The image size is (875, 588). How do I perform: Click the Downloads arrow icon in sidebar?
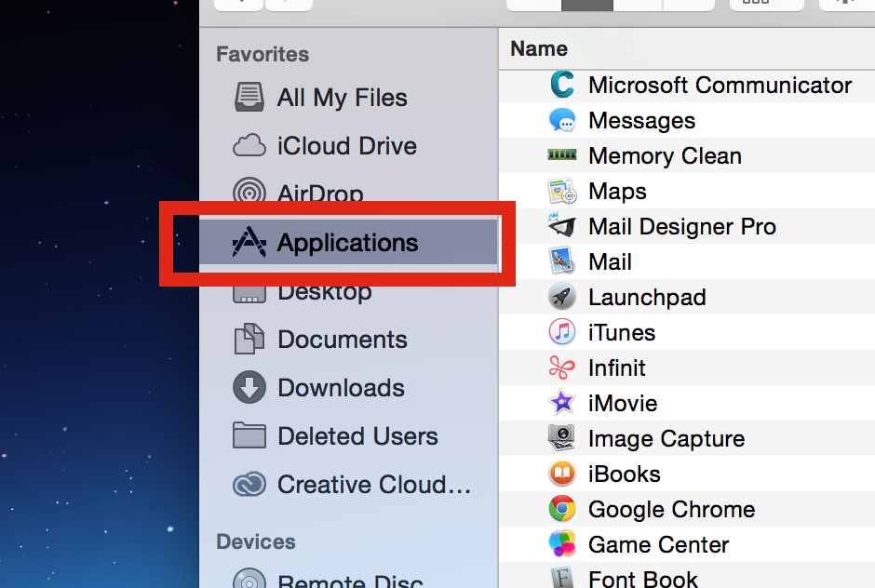pos(249,387)
